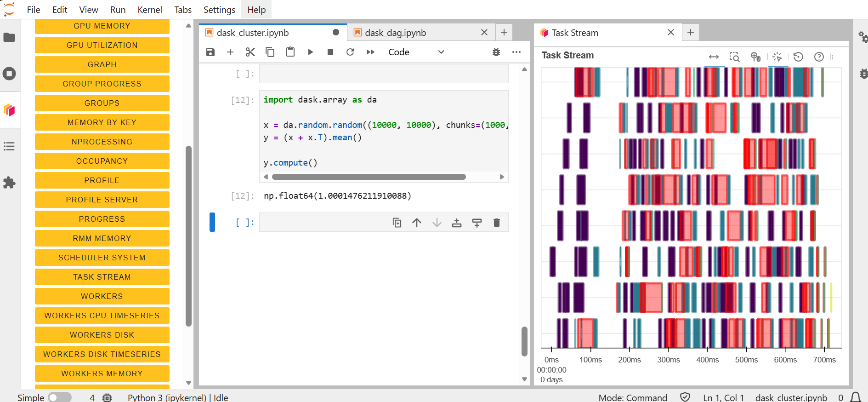Close the Task Stream tab
The height and width of the screenshot is (402, 868).
point(671,32)
